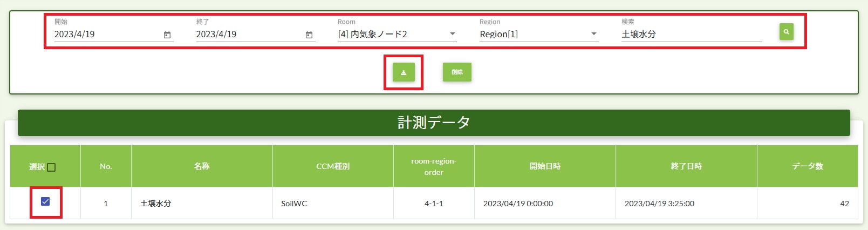Click the green search magnifier button
868x230 pixels.
786,32
